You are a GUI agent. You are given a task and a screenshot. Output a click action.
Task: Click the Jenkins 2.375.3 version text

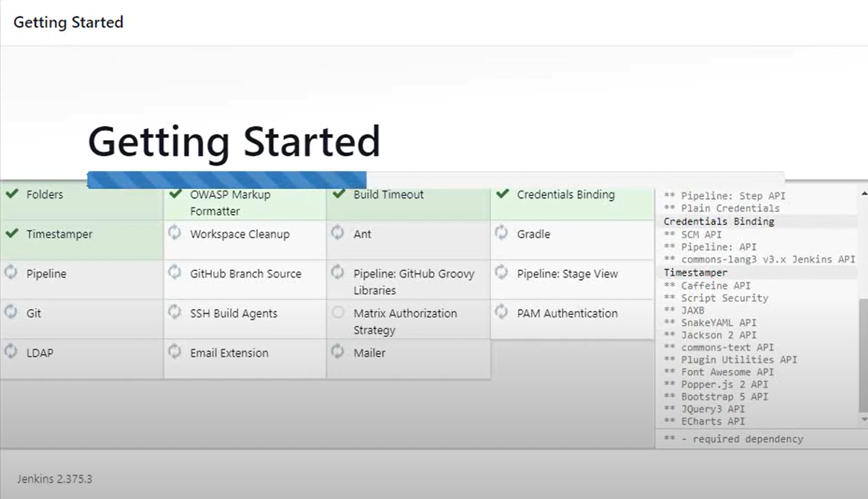55,479
